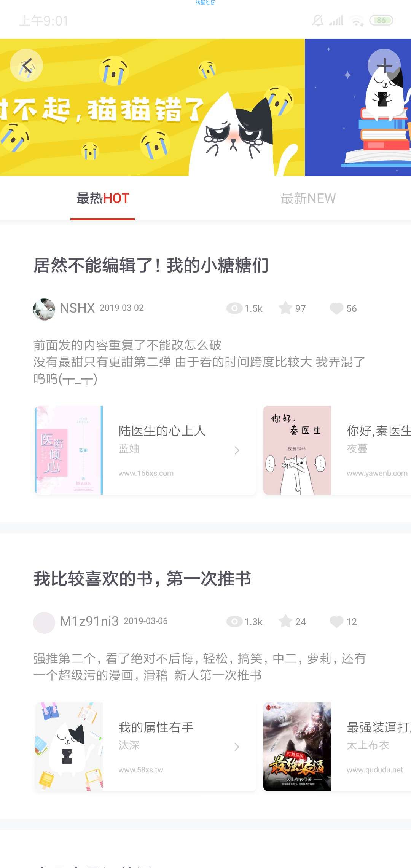The image size is (411, 868).
Task: Like the NSHX post with heart icon
Action: pyautogui.click(x=336, y=308)
